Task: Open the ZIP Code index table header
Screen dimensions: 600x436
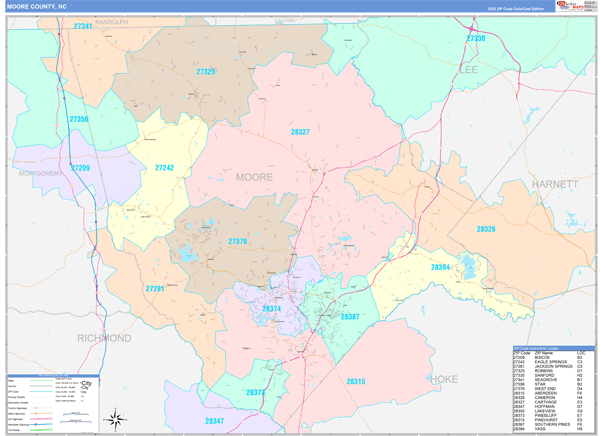Action: point(552,349)
